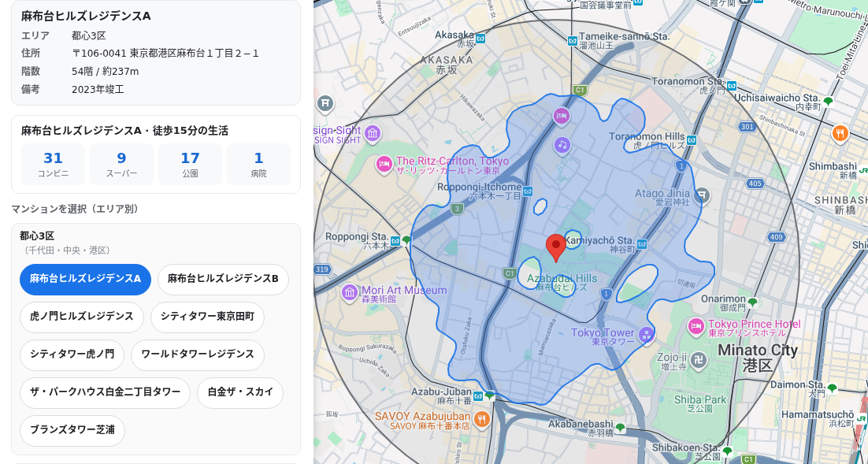Click the Roppongi Sta. metro icon
The width and height of the screenshot is (868, 464).
pyautogui.click(x=395, y=241)
